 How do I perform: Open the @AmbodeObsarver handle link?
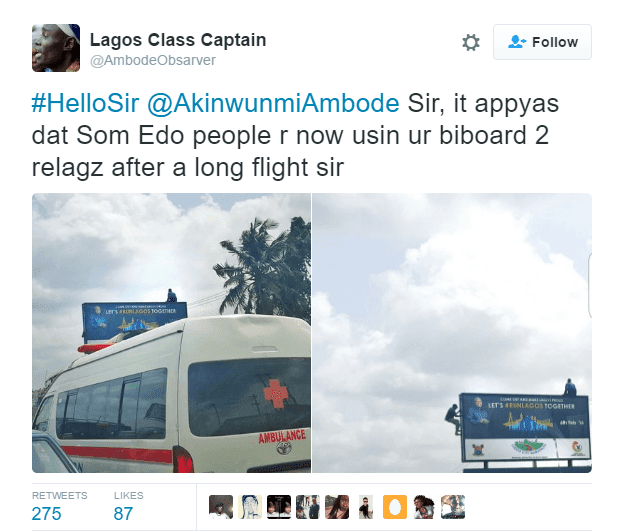point(153,60)
